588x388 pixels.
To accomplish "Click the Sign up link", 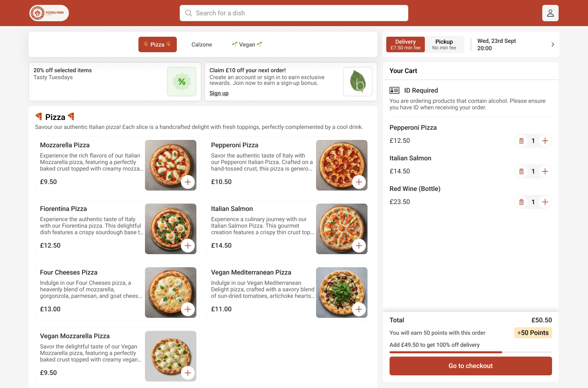I will coord(219,93).
